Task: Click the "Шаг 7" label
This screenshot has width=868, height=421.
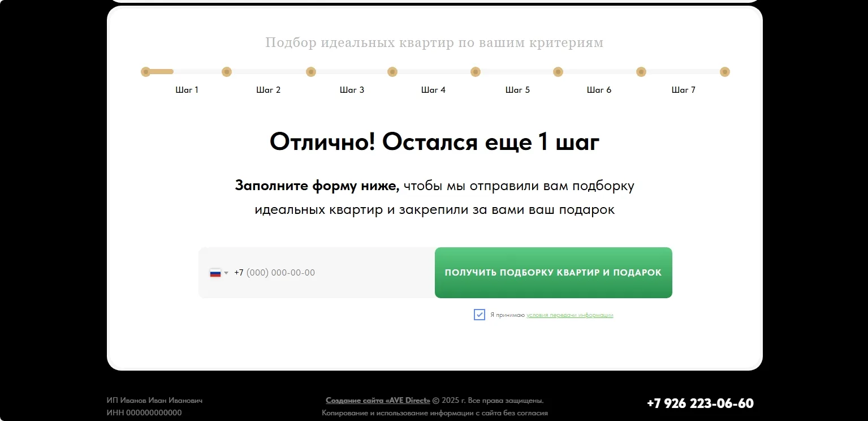Action: click(x=684, y=90)
